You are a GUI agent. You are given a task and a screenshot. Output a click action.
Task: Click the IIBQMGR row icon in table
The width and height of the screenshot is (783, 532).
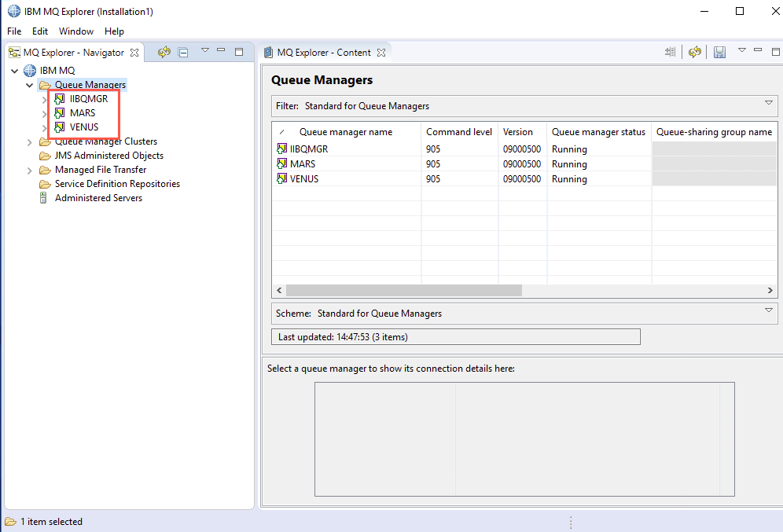click(281, 149)
